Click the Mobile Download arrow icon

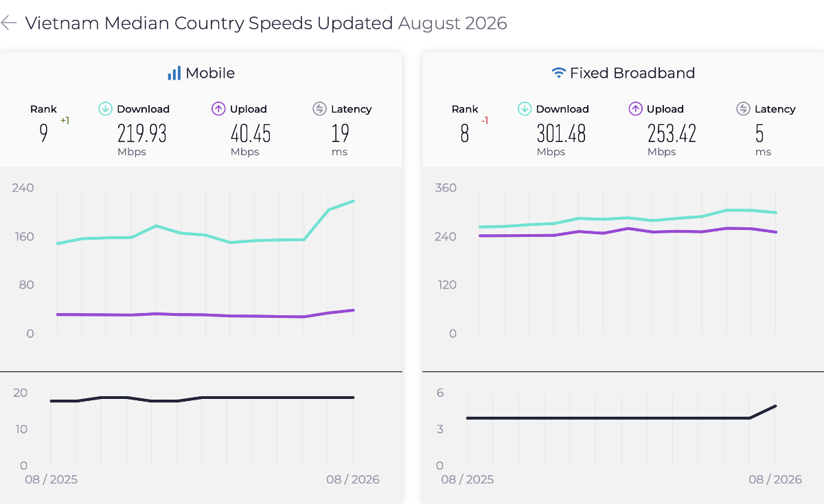click(105, 108)
